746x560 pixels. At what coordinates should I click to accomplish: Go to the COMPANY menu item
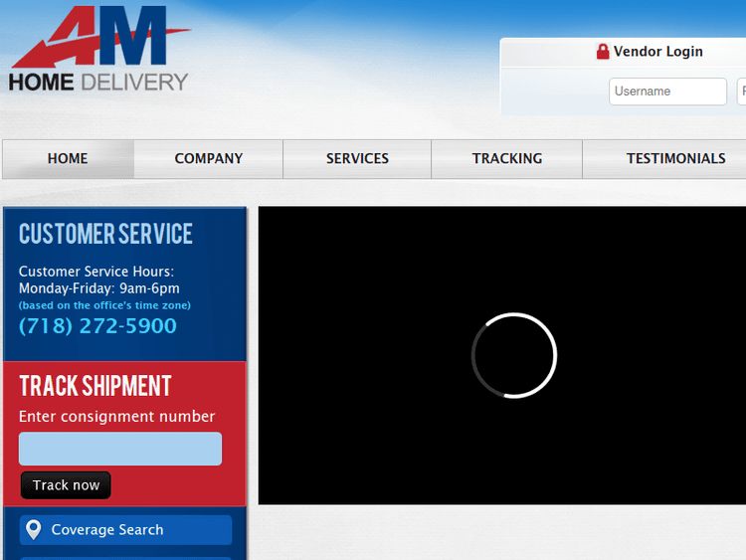tap(209, 158)
